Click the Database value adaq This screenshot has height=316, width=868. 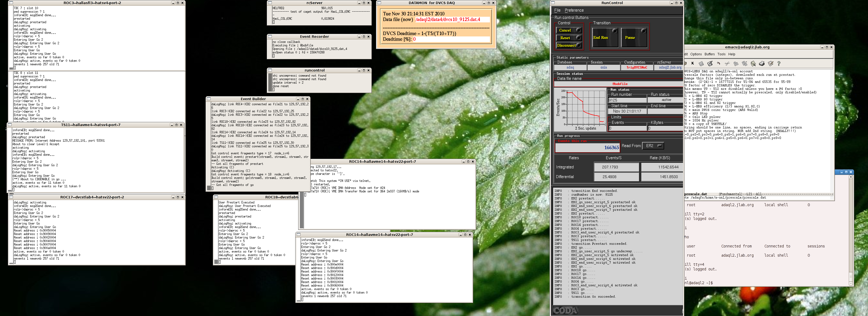(x=570, y=67)
